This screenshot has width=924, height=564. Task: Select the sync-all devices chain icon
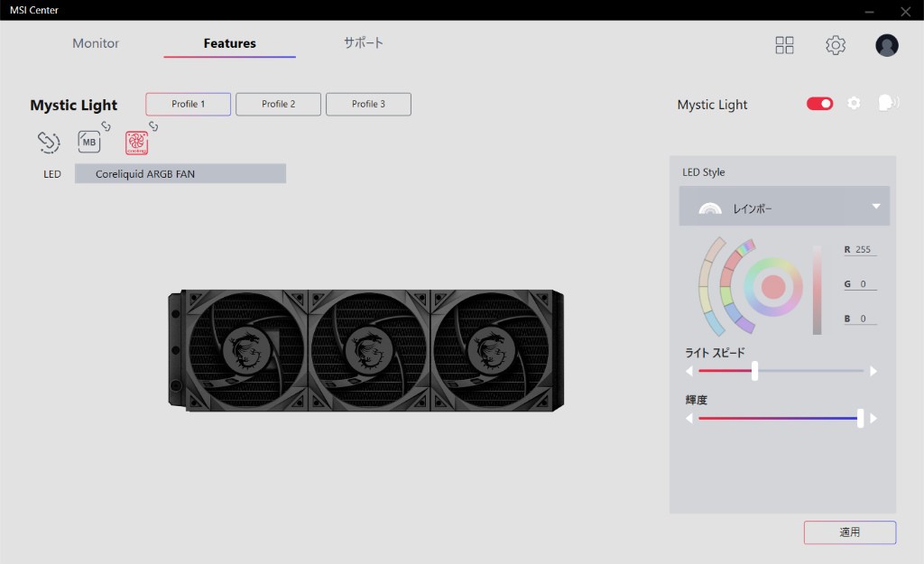48,142
